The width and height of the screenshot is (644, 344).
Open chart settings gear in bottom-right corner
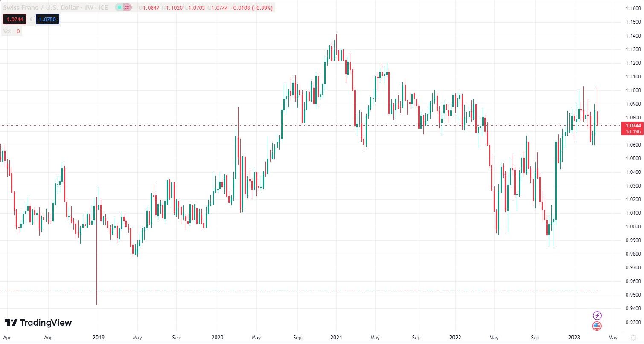pos(634,337)
